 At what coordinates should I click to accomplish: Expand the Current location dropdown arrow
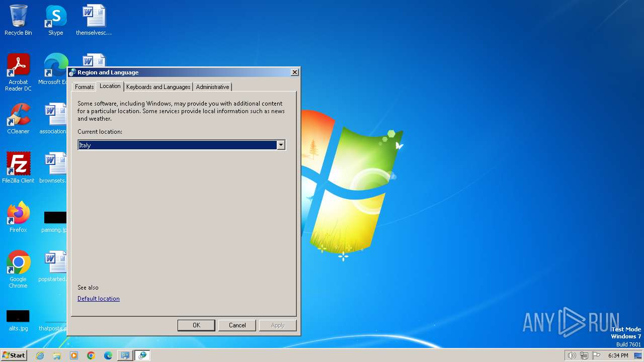pos(281,145)
